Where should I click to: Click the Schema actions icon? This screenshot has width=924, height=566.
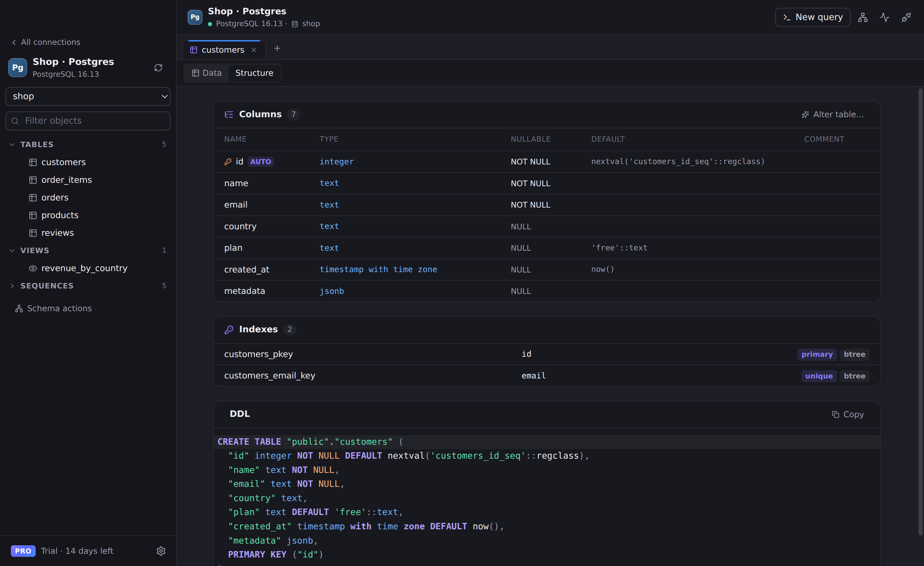point(19,308)
